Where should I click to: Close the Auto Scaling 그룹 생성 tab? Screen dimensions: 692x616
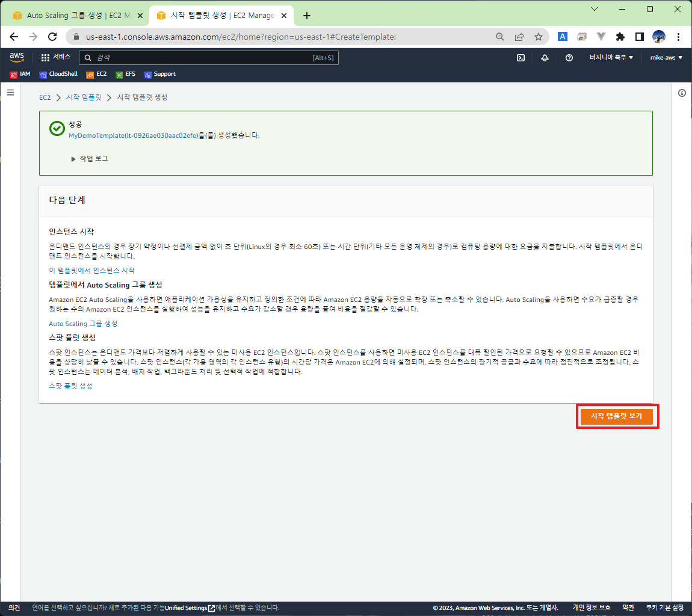[140, 16]
